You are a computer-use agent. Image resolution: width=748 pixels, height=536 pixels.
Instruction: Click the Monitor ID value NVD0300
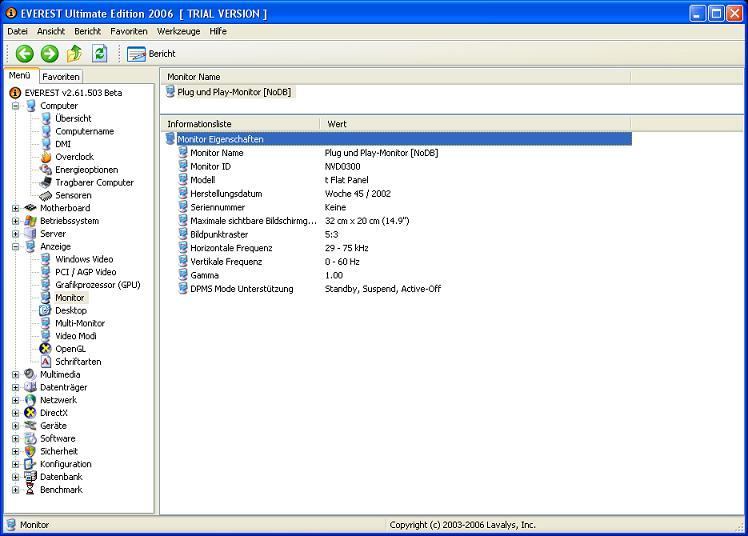click(x=343, y=166)
